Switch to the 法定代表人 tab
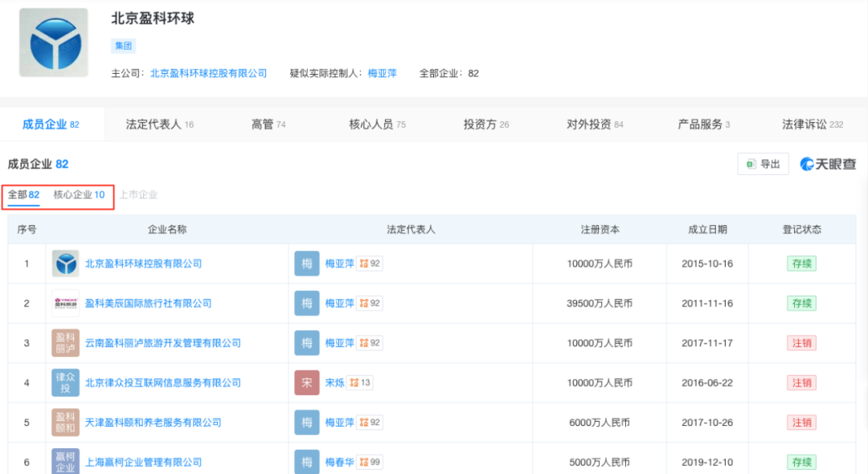Screen dimensions: 868x474 [x=159, y=125]
